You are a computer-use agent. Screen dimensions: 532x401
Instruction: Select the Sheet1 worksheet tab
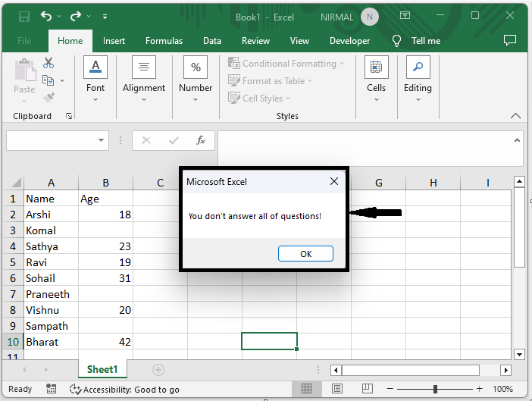[x=102, y=370]
